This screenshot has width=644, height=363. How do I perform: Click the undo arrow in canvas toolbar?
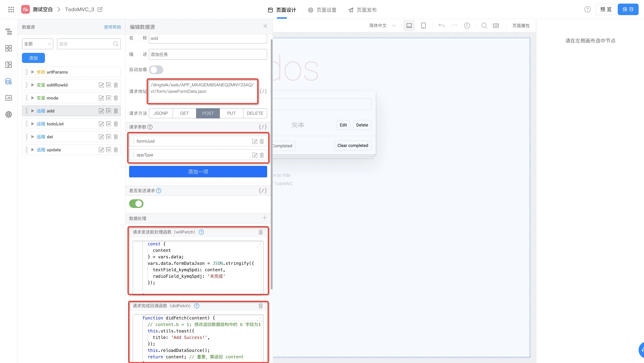pyautogui.click(x=442, y=26)
